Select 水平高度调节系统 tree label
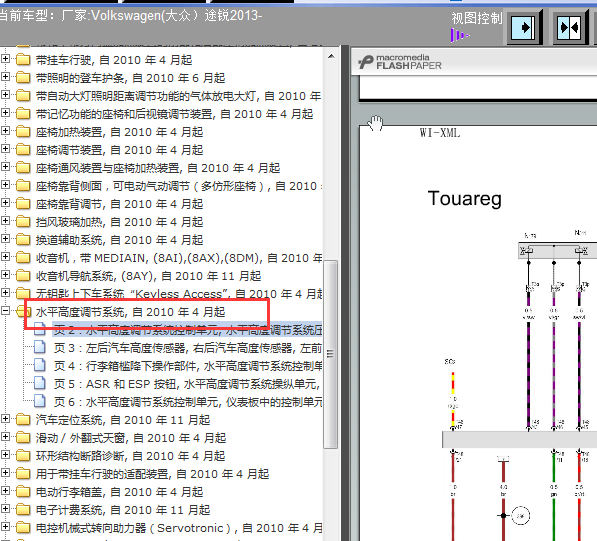 130,312
